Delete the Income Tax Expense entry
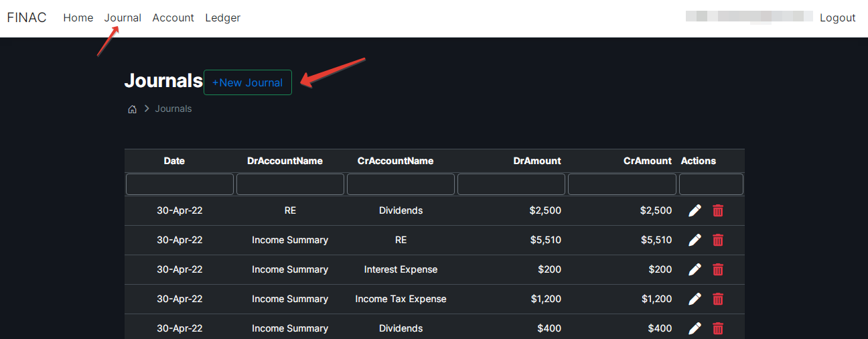This screenshot has width=868, height=339. click(x=718, y=299)
